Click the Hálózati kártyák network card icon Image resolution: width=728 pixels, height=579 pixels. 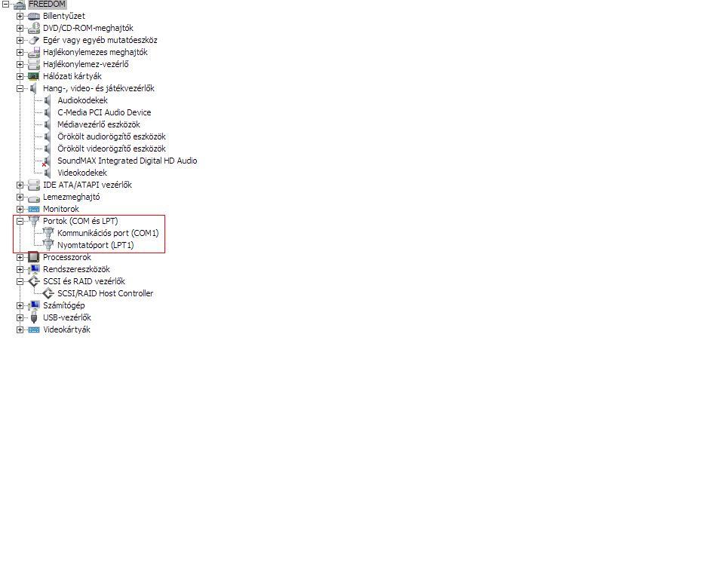coord(34,77)
